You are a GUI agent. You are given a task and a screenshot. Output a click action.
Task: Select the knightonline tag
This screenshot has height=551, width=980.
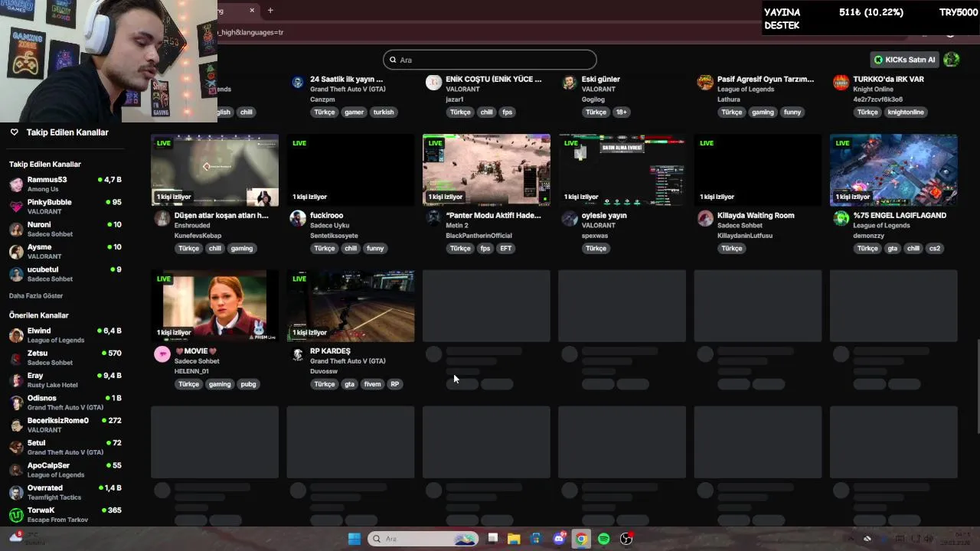click(x=906, y=112)
